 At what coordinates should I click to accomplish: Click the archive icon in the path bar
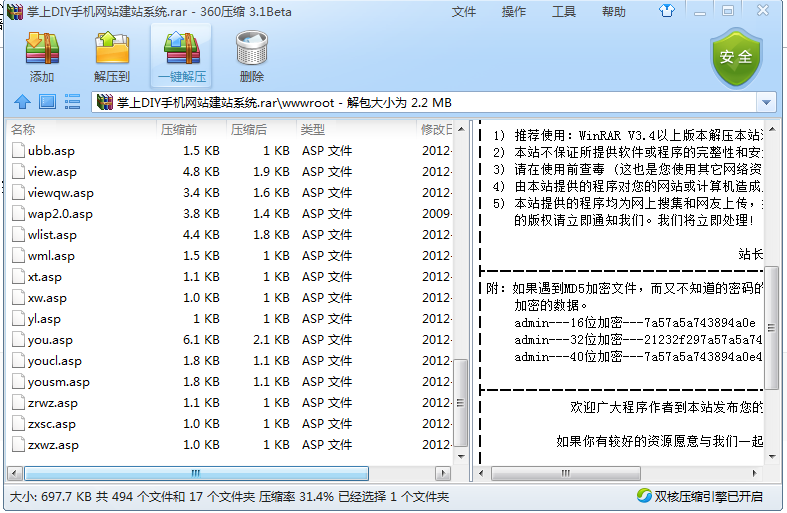click(x=104, y=102)
